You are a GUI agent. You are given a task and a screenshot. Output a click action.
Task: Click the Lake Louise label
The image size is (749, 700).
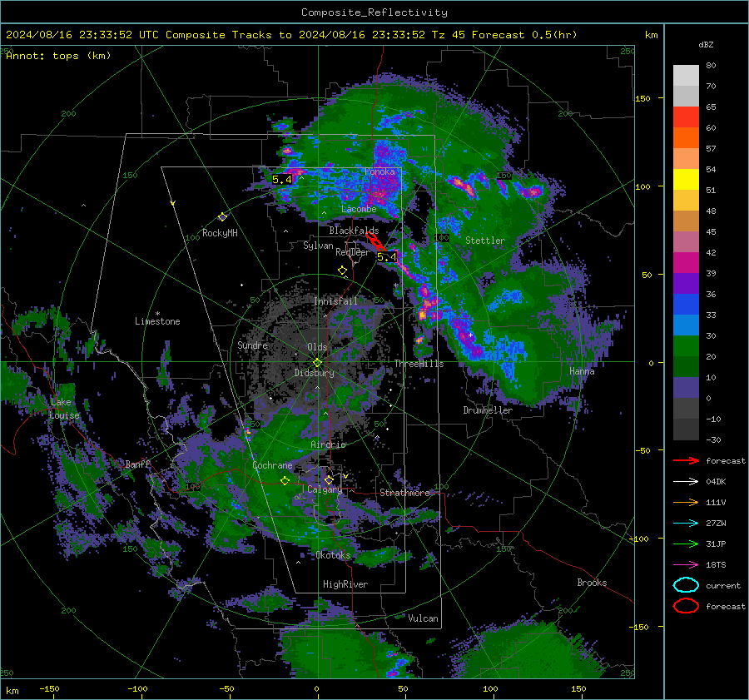(64, 409)
